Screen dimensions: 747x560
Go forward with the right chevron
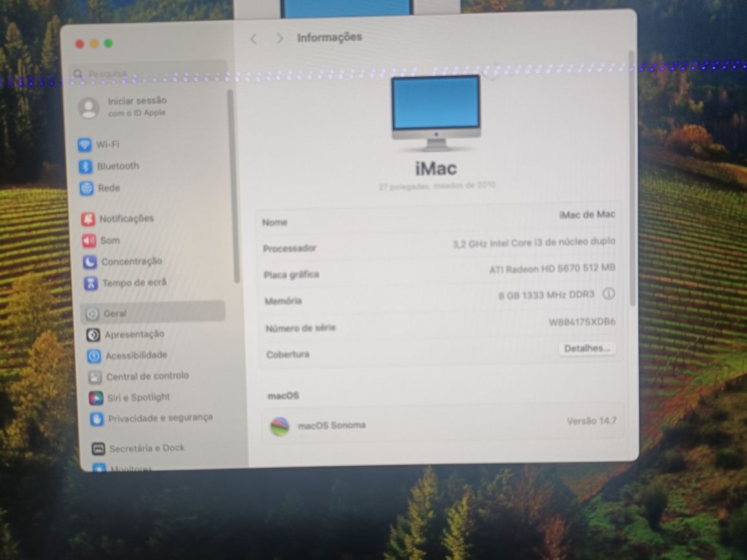[x=280, y=38]
